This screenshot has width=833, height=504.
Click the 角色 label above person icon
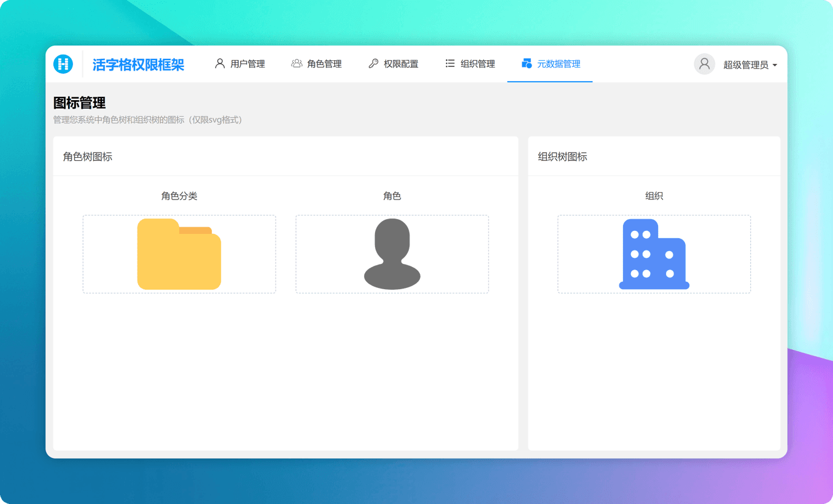pyautogui.click(x=392, y=196)
